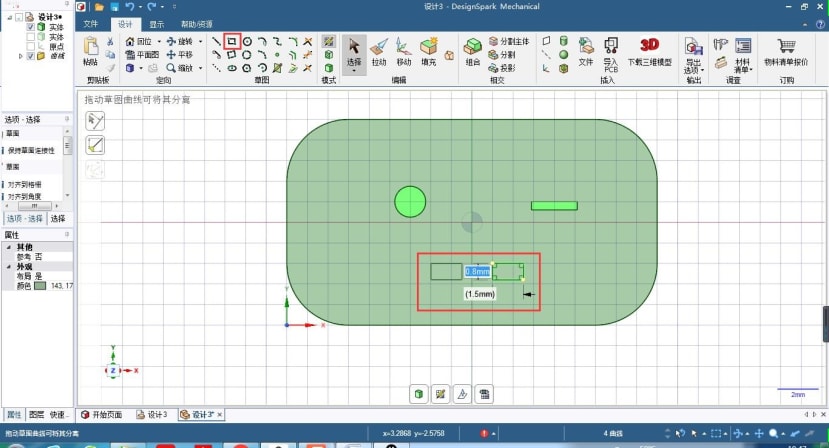Collapse the 其他 properties group

8,247
